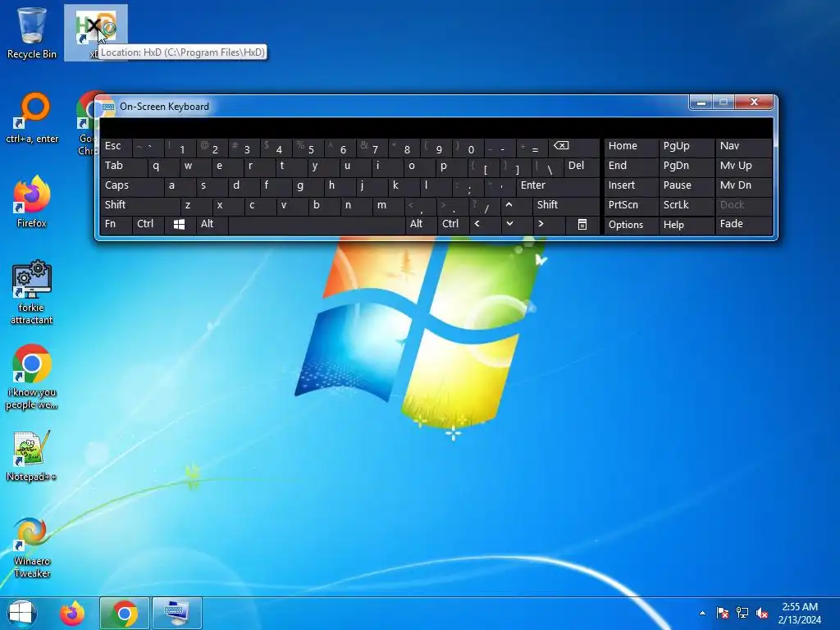The image size is (840, 630).
Task: Click the Mv Dn key
Action: pos(743,186)
